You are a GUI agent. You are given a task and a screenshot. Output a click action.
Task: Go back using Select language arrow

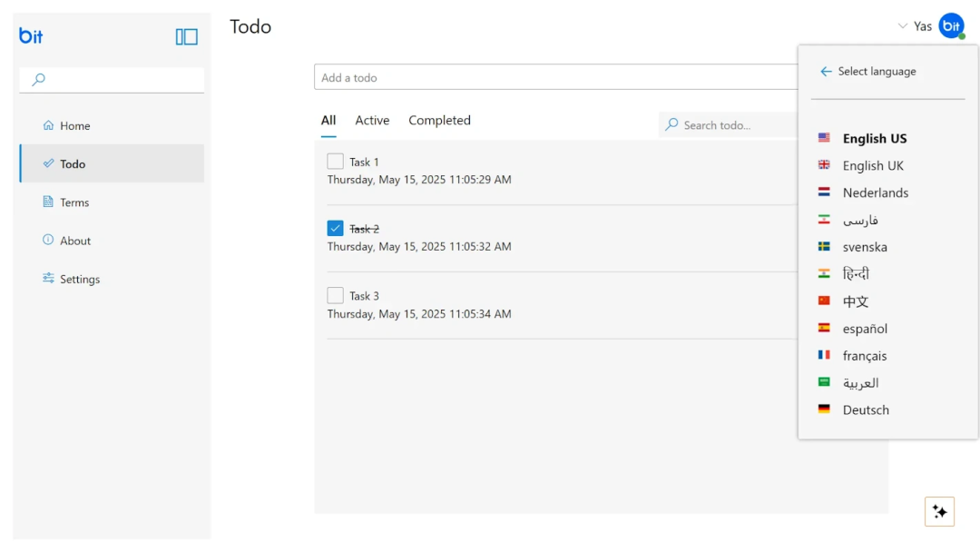pyautogui.click(x=826, y=71)
